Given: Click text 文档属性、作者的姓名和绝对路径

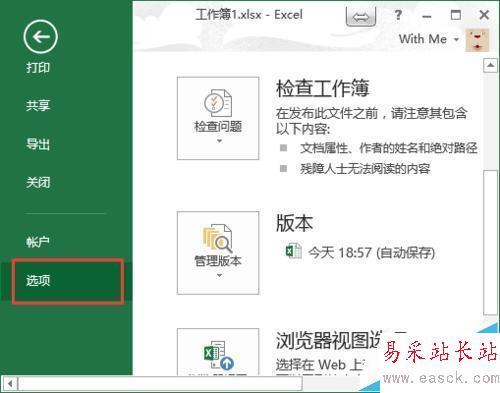Looking at the screenshot, I should 389,148.
